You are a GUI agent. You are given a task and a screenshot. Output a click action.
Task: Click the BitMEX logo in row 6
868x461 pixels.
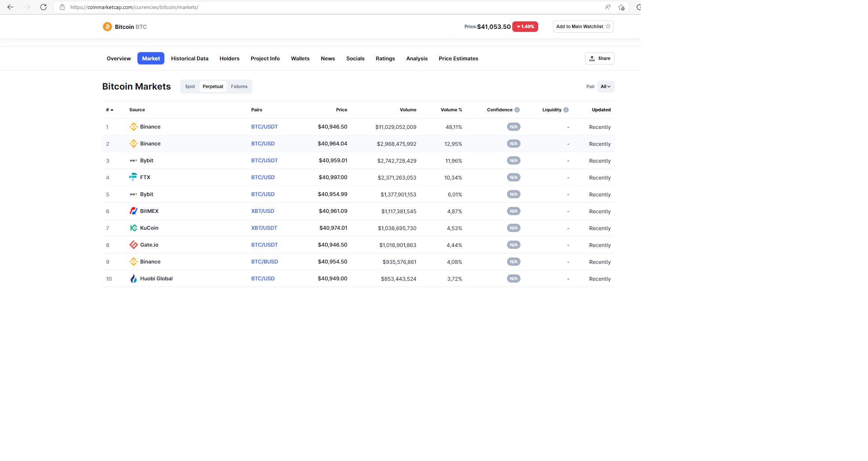(134, 211)
